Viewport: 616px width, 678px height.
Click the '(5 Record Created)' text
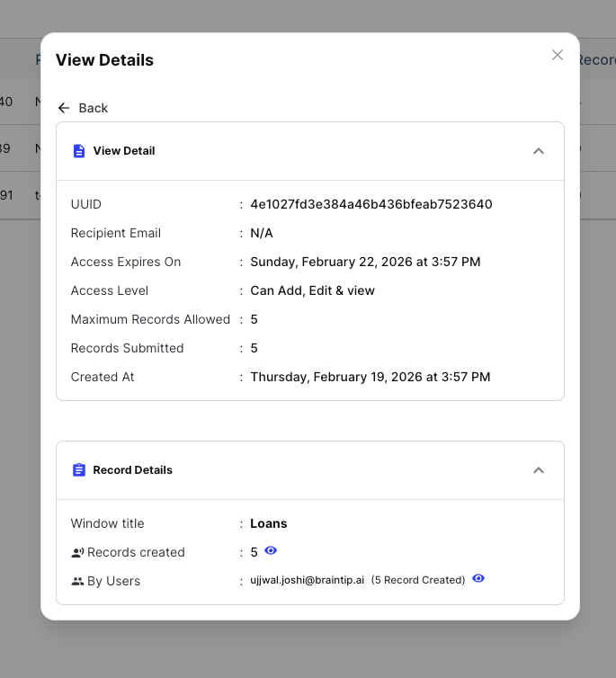click(x=418, y=580)
